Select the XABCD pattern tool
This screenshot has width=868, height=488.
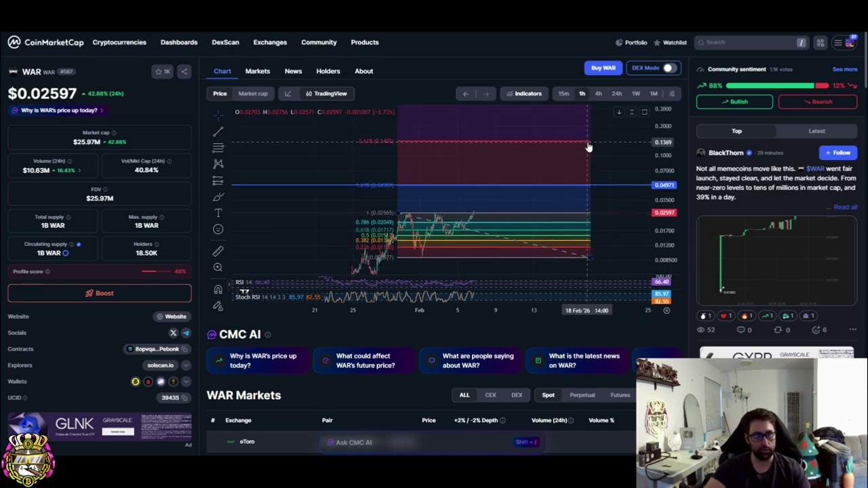coord(218,164)
